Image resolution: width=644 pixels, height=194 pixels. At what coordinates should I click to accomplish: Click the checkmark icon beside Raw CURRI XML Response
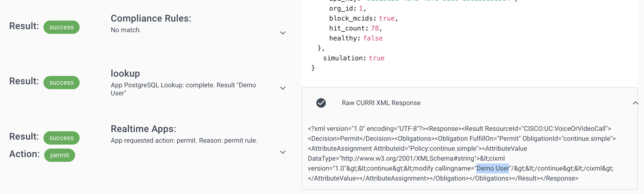tap(321, 103)
